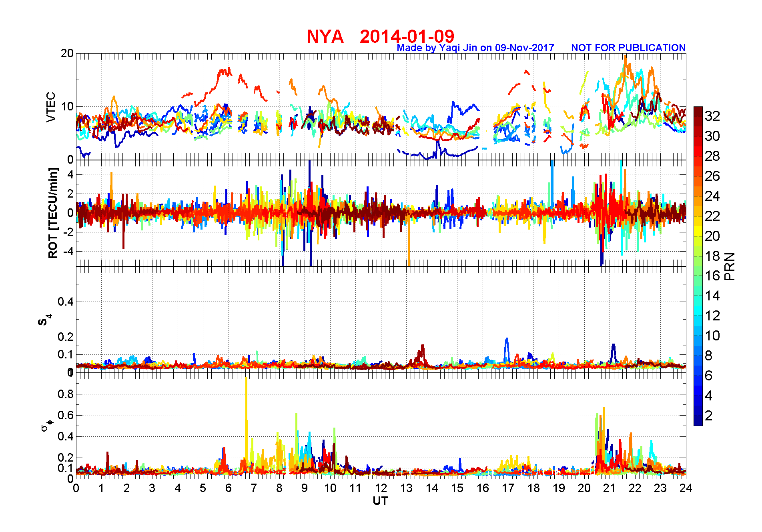Click the "PRN" colorbar label
Image resolution: width=762 pixels, height=532 pixels.
point(730,266)
